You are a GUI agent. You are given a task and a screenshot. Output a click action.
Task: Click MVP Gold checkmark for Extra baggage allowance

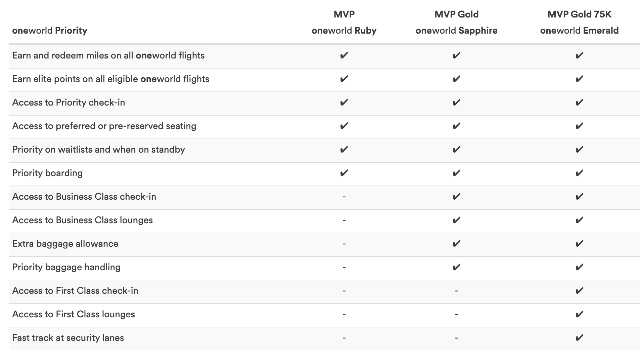(456, 244)
